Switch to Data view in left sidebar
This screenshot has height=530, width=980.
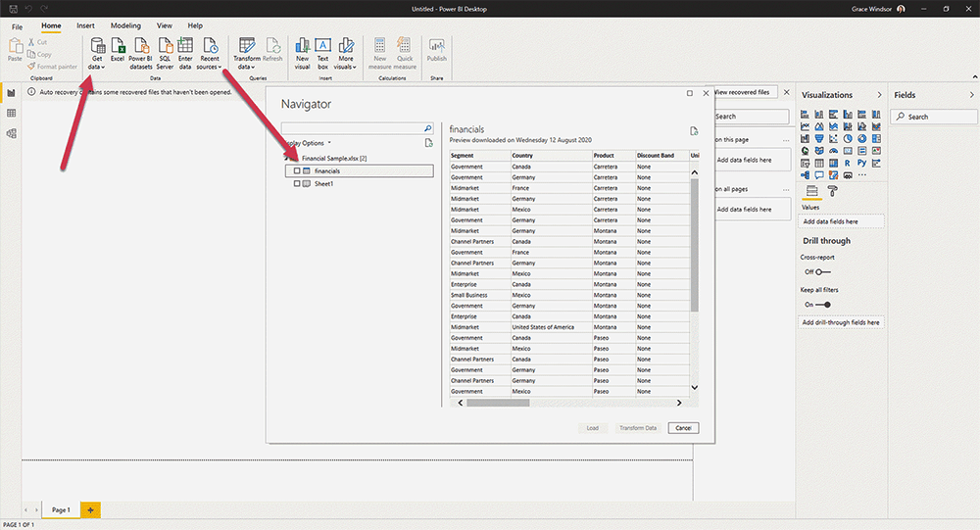coord(12,114)
